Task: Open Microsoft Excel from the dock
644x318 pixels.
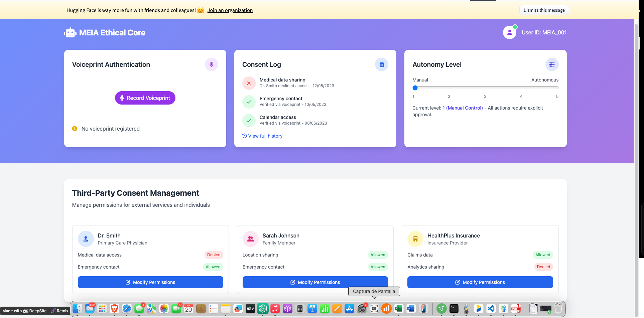Action: point(399,308)
